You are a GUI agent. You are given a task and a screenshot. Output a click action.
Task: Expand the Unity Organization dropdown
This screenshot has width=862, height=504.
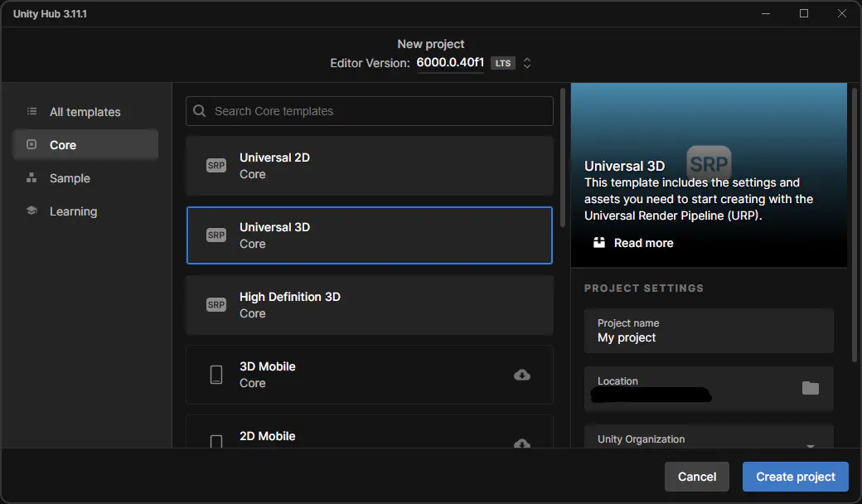tap(810, 443)
